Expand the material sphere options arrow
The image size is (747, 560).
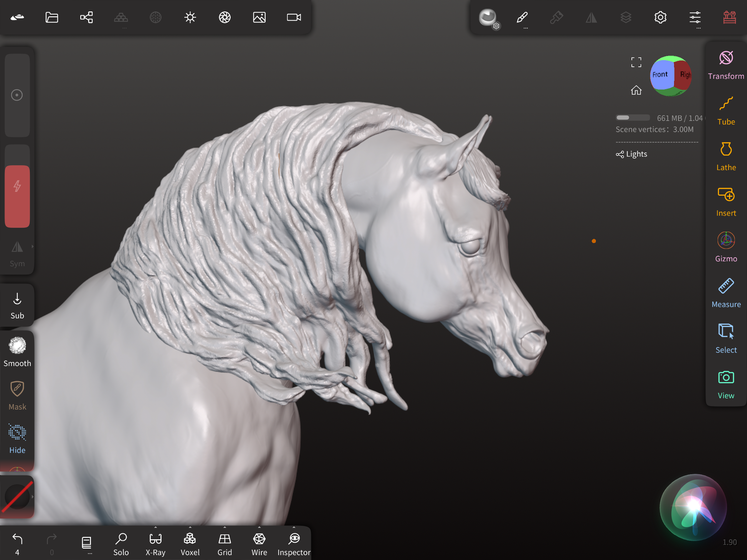(33, 497)
